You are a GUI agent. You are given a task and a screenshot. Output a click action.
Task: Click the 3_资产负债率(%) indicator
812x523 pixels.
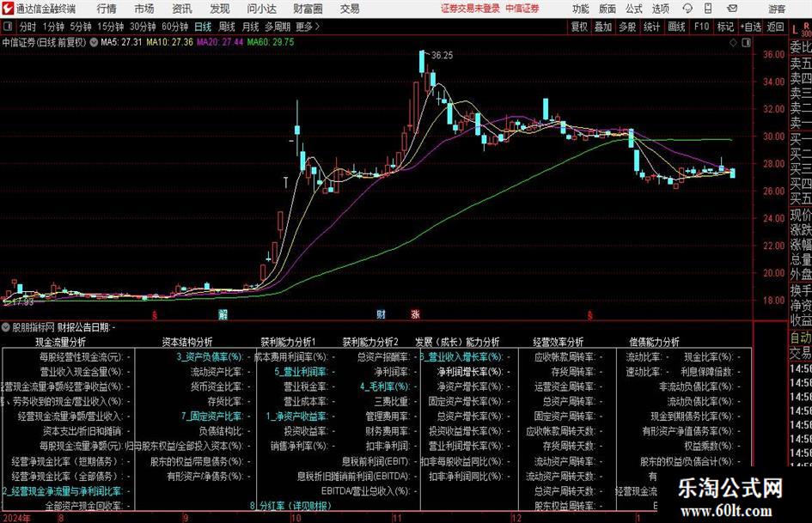(210, 356)
